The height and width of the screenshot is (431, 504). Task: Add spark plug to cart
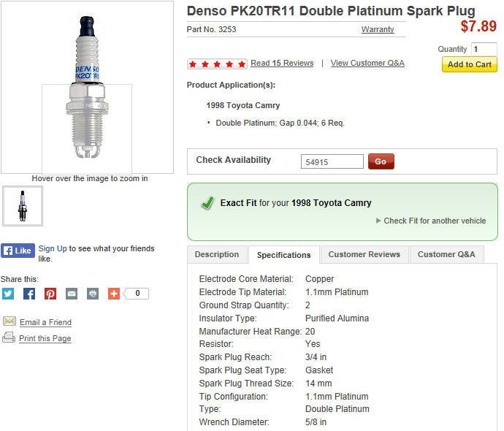coord(469,64)
